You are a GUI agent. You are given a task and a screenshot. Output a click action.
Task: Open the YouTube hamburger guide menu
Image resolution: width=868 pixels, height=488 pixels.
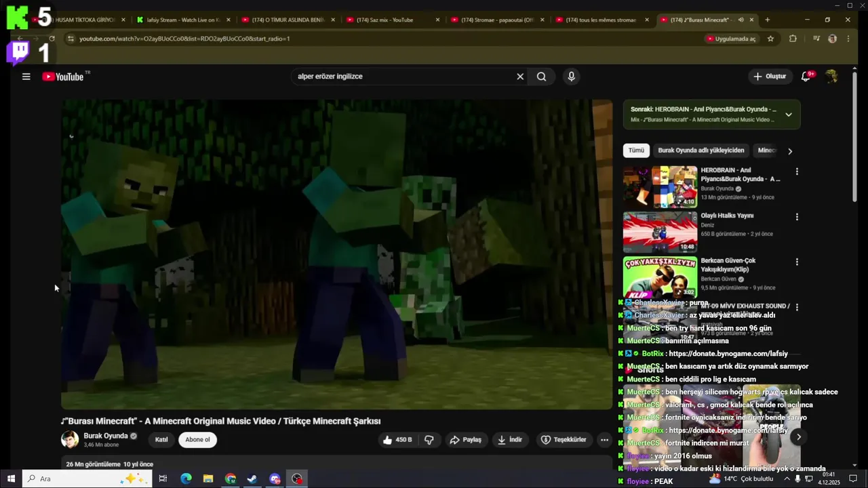tap(26, 77)
